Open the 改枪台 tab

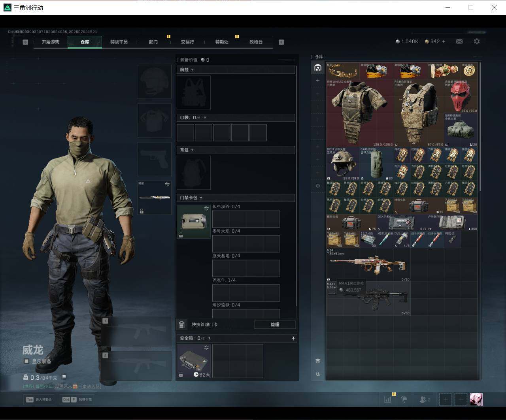[x=256, y=42]
